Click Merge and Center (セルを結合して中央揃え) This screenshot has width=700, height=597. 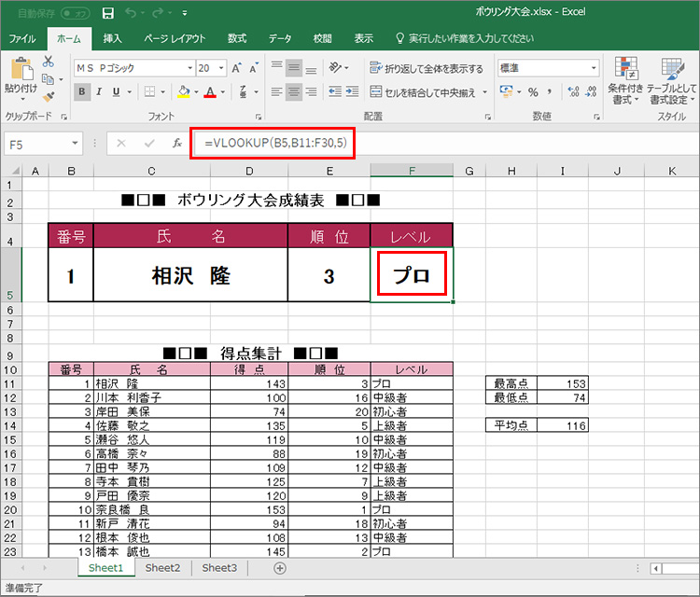(x=427, y=92)
